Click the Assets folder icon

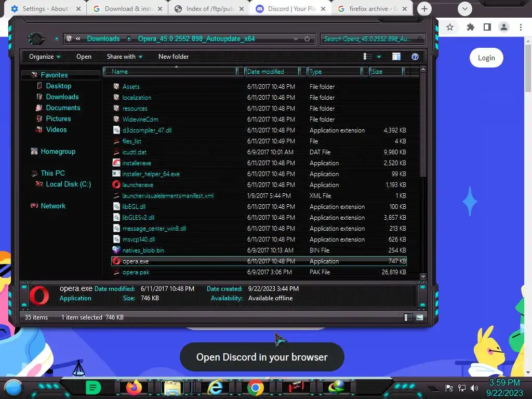coord(116,87)
